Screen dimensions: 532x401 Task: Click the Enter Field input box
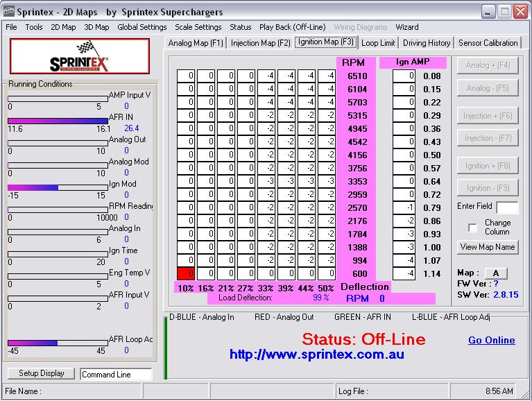pos(507,207)
